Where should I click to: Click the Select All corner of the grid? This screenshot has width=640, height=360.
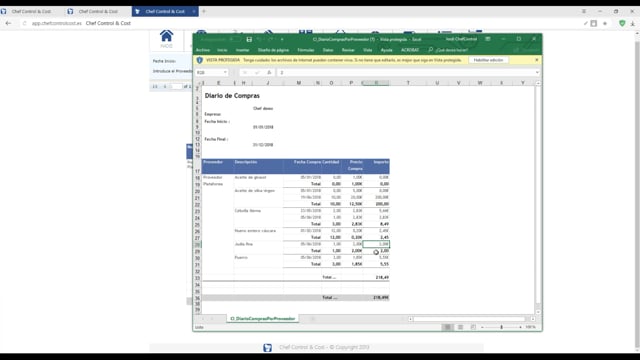198,83
